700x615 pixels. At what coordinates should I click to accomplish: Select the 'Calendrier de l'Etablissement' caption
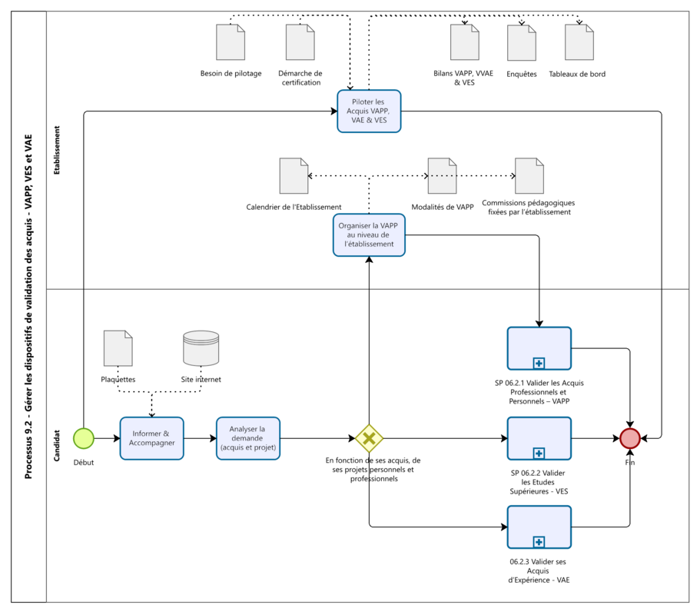tap(294, 208)
